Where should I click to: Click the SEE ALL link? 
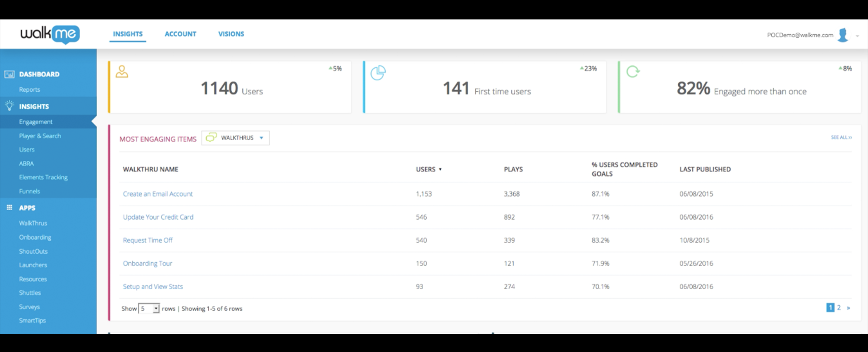[x=841, y=137]
